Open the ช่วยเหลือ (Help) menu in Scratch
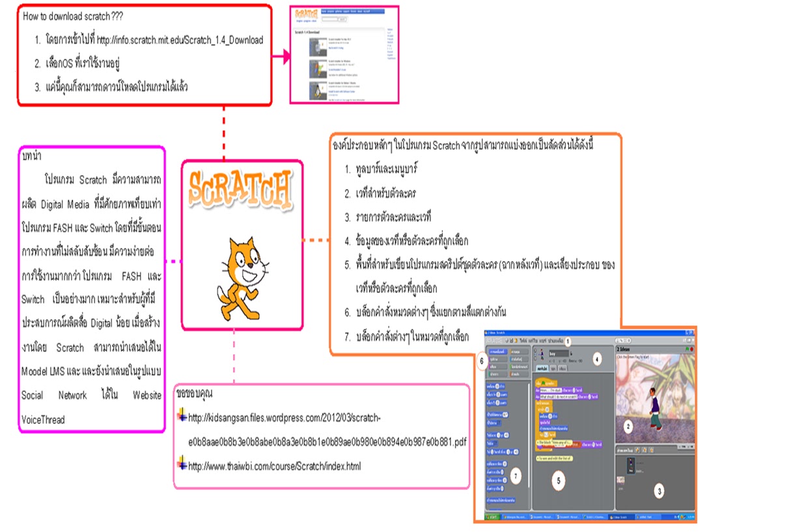The width and height of the screenshot is (793, 532). (555, 341)
